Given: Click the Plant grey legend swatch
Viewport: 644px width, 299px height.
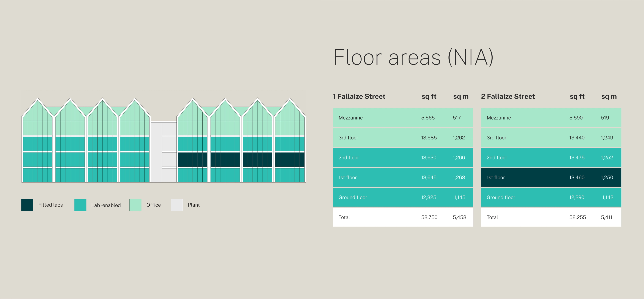Looking at the screenshot, I should (177, 205).
